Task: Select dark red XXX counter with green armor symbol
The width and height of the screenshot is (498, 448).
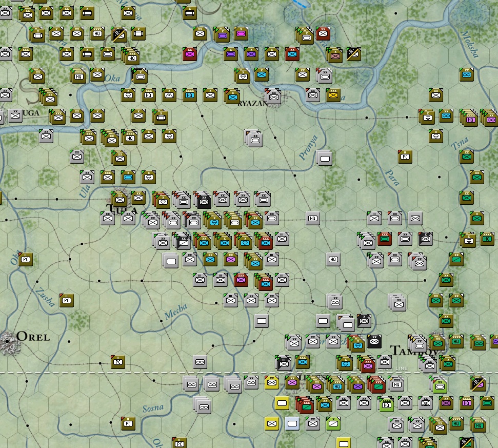Action: point(385,239)
